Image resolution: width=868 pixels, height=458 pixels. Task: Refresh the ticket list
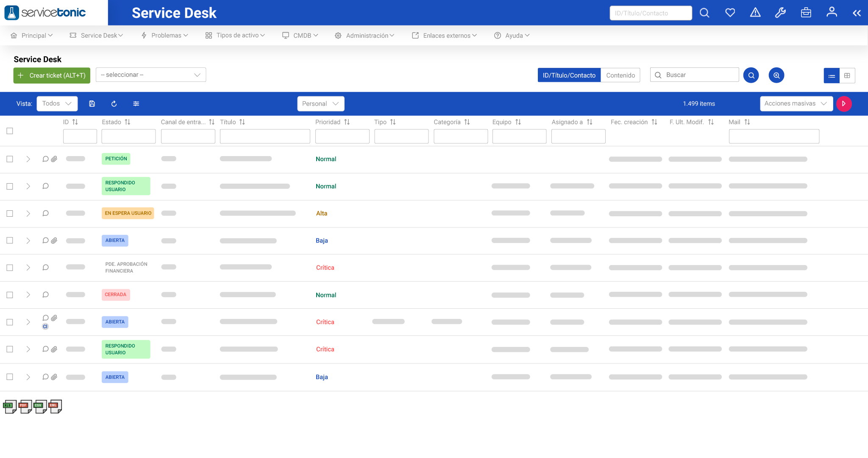[x=114, y=103]
